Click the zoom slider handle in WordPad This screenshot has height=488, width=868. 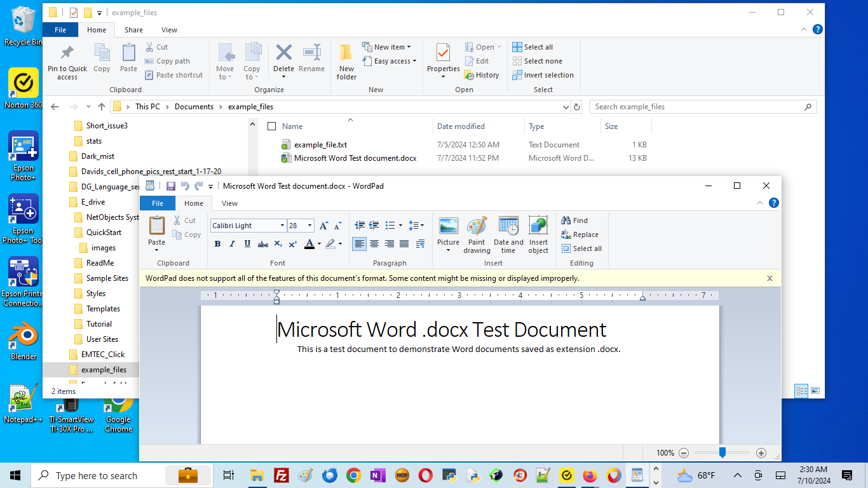tap(722, 452)
